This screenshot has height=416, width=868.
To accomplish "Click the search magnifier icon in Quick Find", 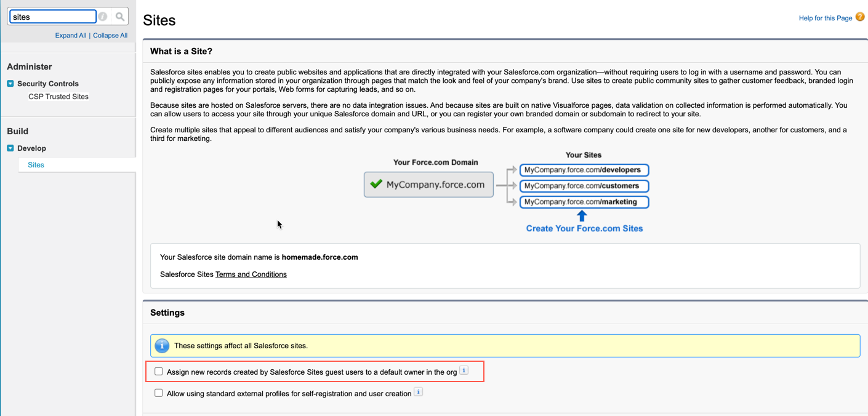I will pos(120,17).
